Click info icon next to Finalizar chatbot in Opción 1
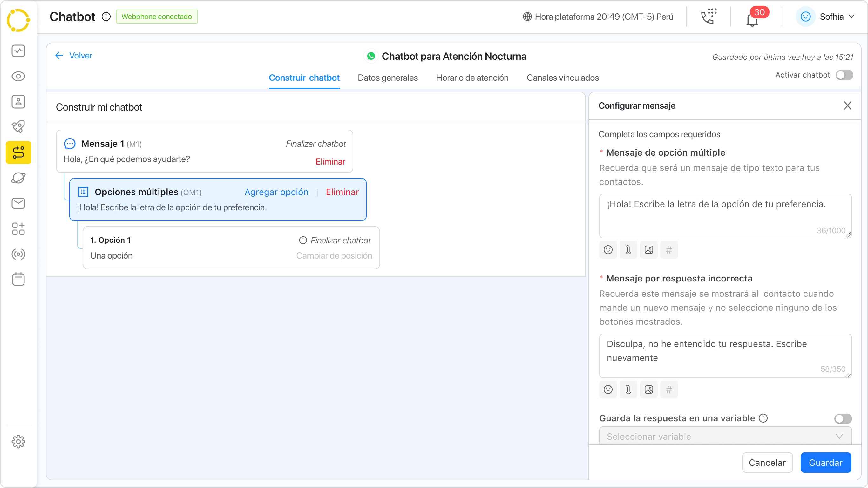 [x=303, y=240]
